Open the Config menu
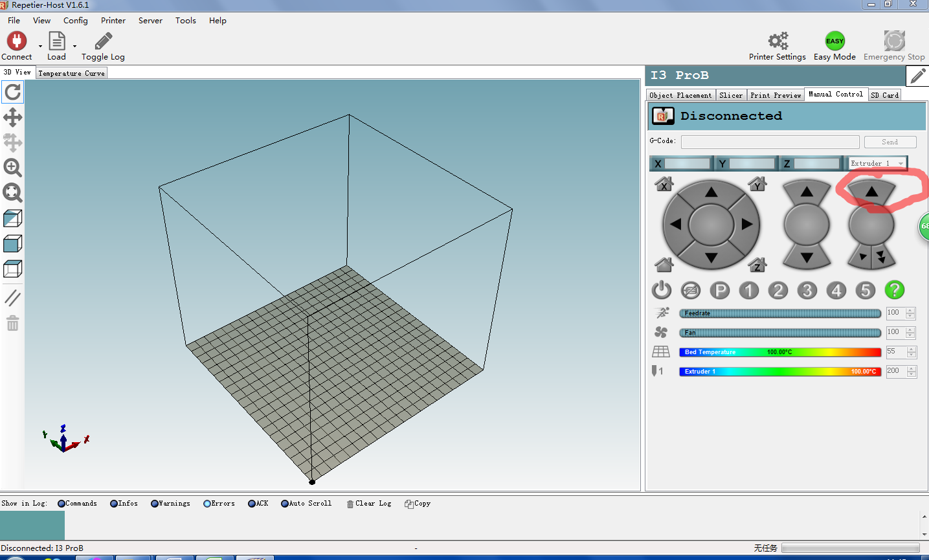The height and width of the screenshot is (560, 929). [x=76, y=21]
